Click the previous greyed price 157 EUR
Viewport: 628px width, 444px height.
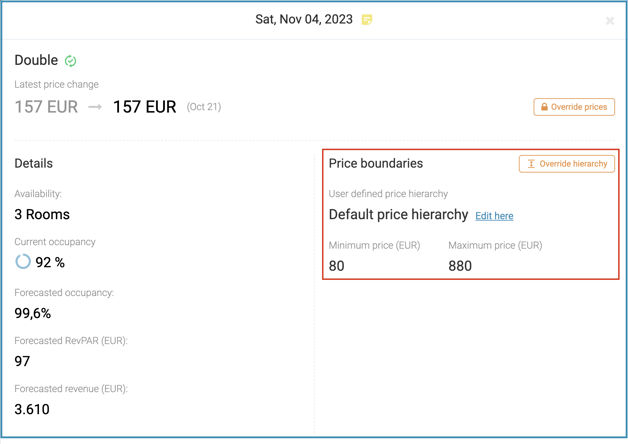46,107
